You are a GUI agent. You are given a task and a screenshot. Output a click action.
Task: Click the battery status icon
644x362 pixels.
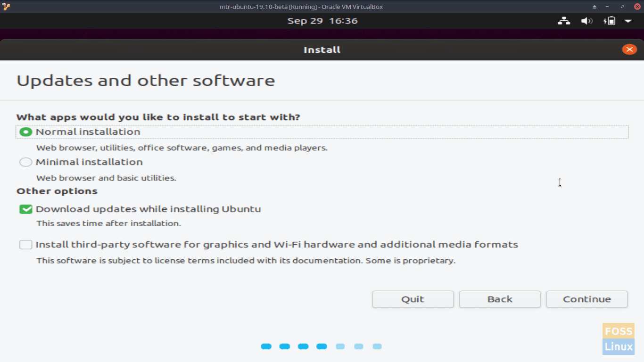pos(609,21)
